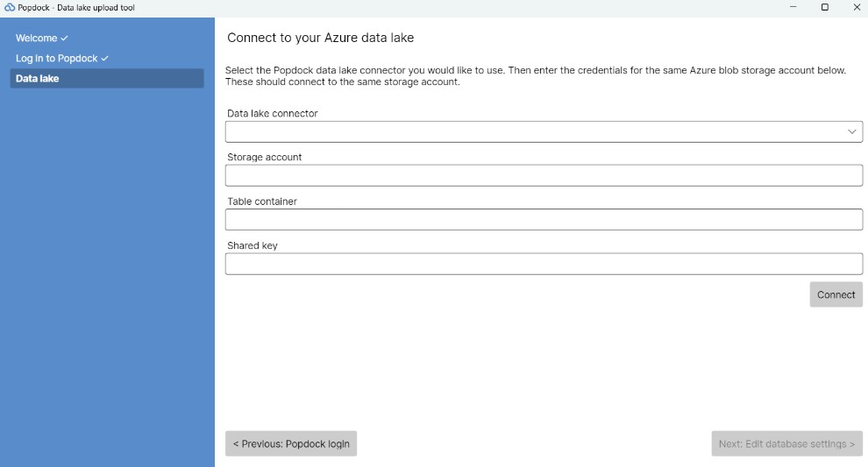Click the Connect button

[836, 294]
